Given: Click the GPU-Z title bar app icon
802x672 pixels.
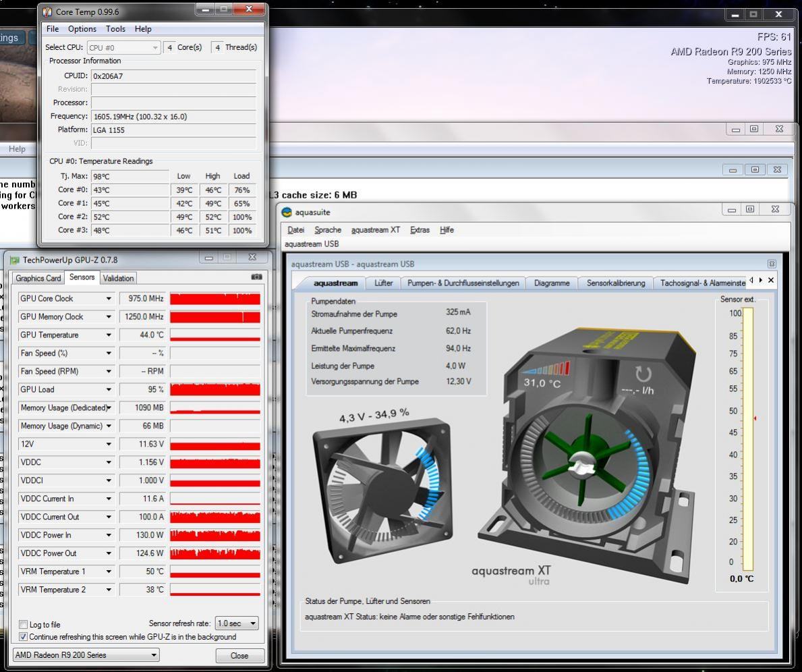Looking at the screenshot, I should (14, 259).
